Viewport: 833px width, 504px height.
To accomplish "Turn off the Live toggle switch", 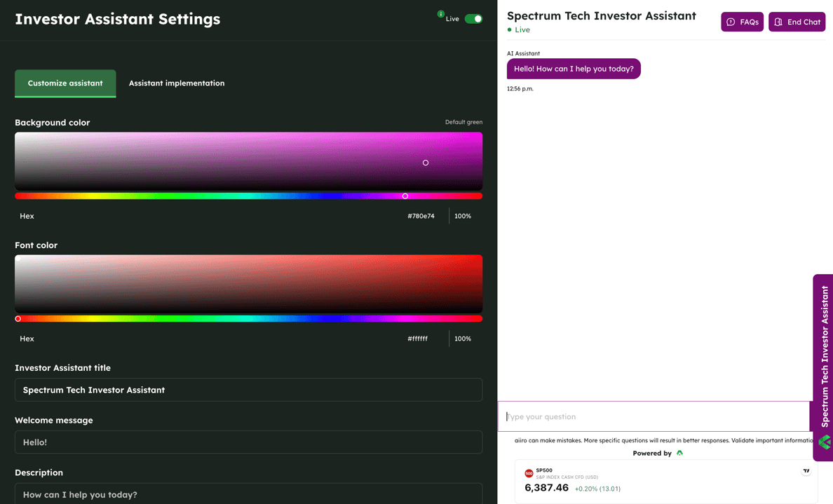I will pyautogui.click(x=473, y=19).
